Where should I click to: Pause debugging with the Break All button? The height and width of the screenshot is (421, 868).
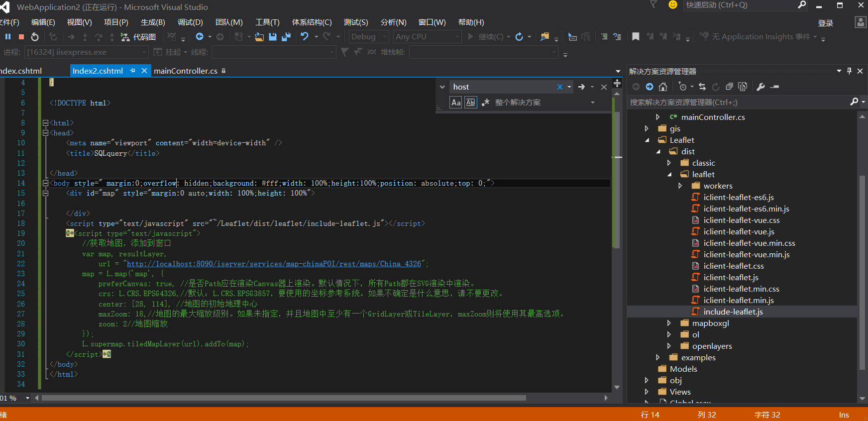pos(8,37)
